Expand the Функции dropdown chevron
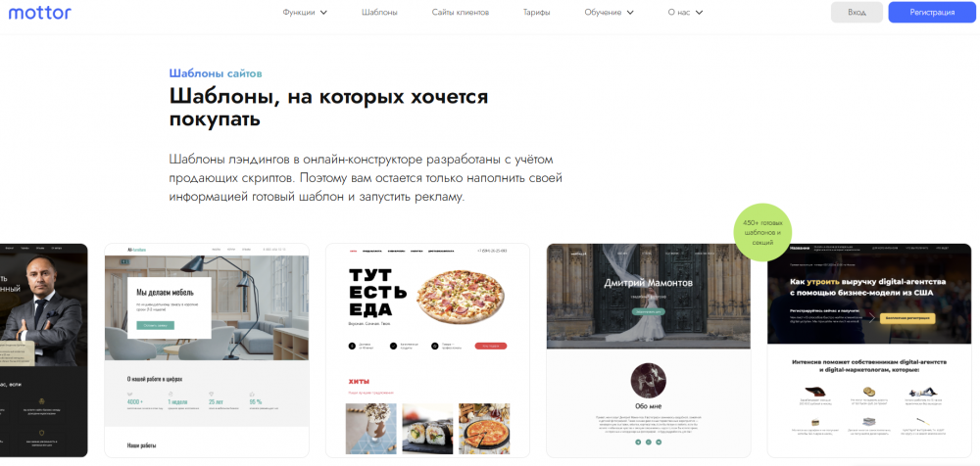The width and height of the screenshot is (980, 466). click(x=323, y=13)
